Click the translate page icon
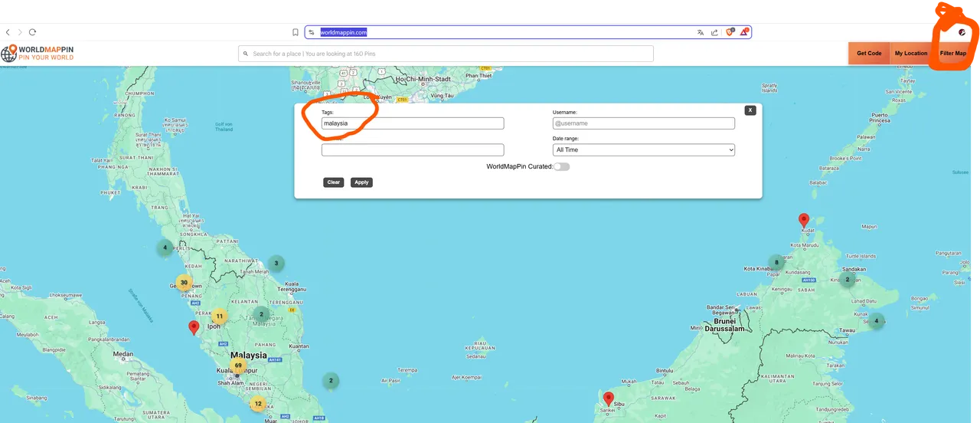 (701, 32)
